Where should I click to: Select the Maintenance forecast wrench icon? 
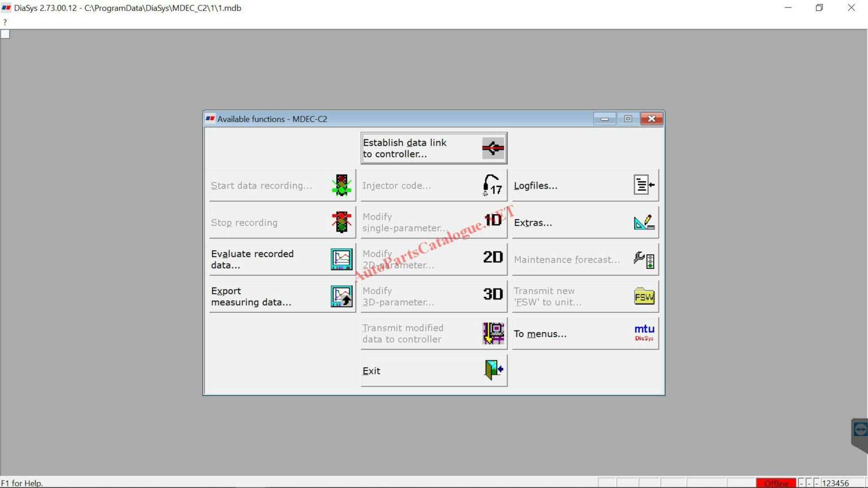coord(644,259)
